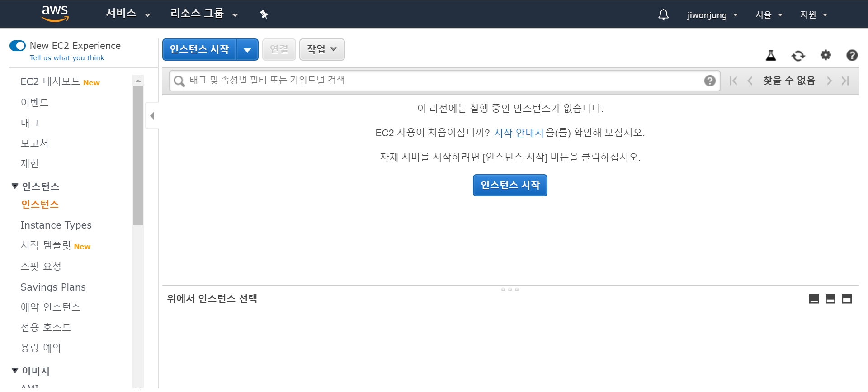Open 예약 인스턴스 in sidebar
This screenshot has width=868, height=392.
(x=51, y=307)
